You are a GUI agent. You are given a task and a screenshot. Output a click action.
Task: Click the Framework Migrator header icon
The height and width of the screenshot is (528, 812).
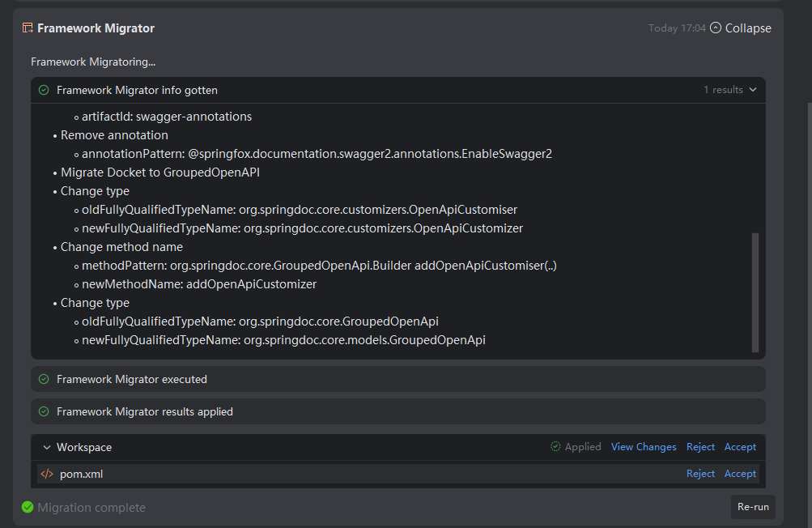pyautogui.click(x=28, y=28)
